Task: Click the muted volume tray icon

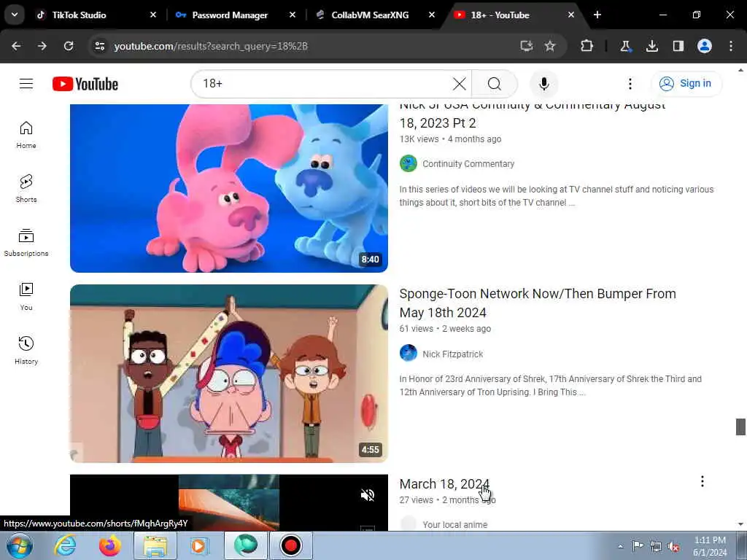Action: [x=673, y=546]
